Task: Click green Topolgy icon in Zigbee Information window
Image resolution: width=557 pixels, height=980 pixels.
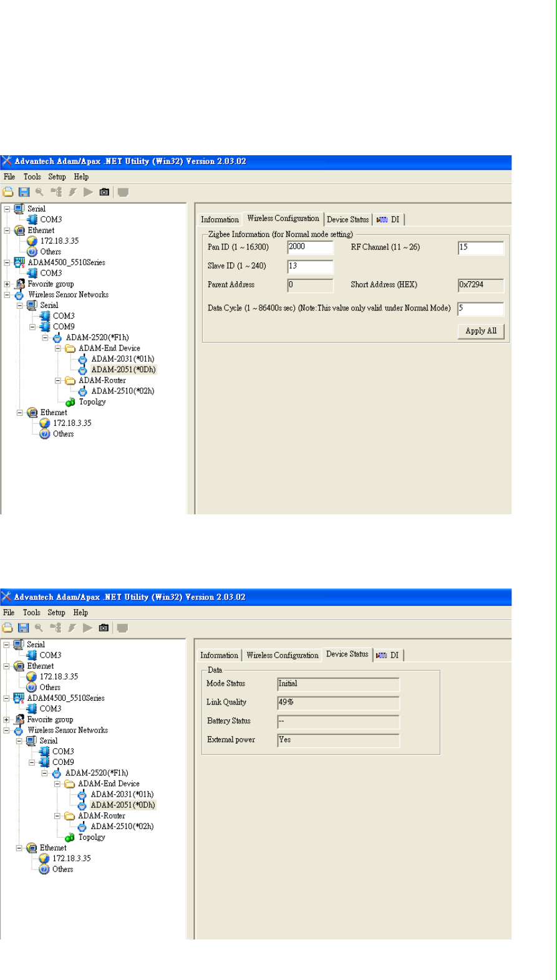Action: tap(70, 402)
